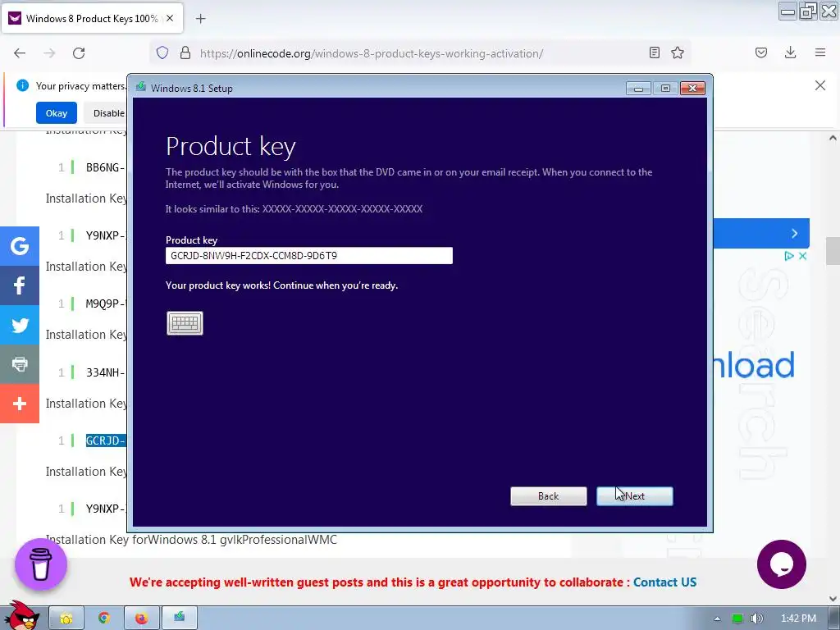840x630 pixels.
Task: Click the green tray status icon
Action: [737, 619]
